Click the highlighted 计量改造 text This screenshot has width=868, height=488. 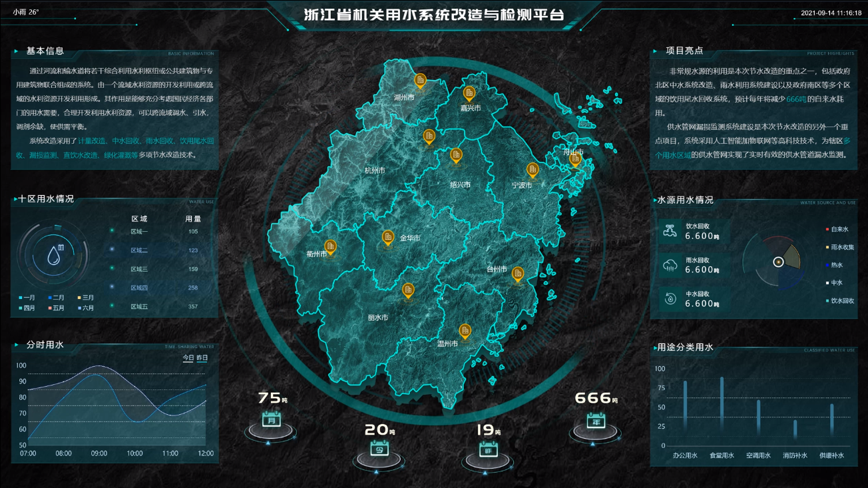[93, 141]
